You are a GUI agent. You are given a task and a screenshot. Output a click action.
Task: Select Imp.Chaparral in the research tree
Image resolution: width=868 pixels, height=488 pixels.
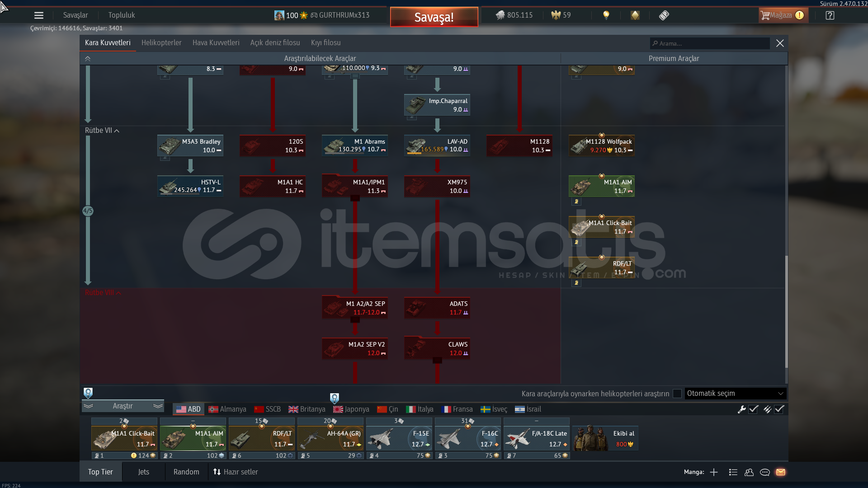437,105
